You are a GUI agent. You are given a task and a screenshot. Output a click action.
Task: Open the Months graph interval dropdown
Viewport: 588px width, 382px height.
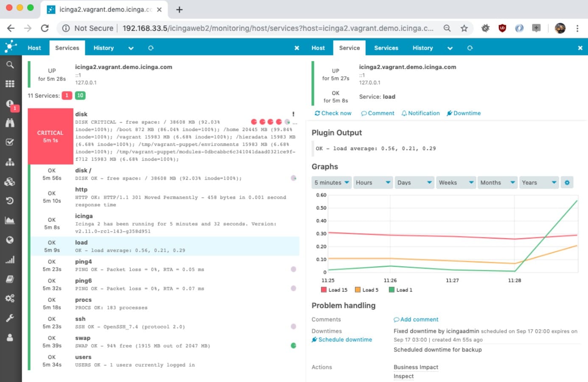(497, 182)
